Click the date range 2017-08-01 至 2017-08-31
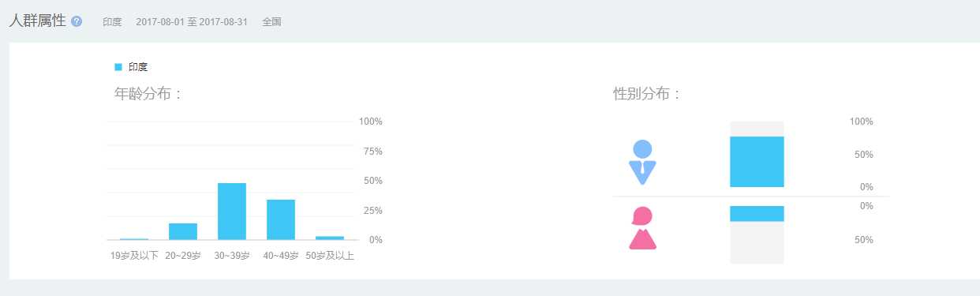 192,22
